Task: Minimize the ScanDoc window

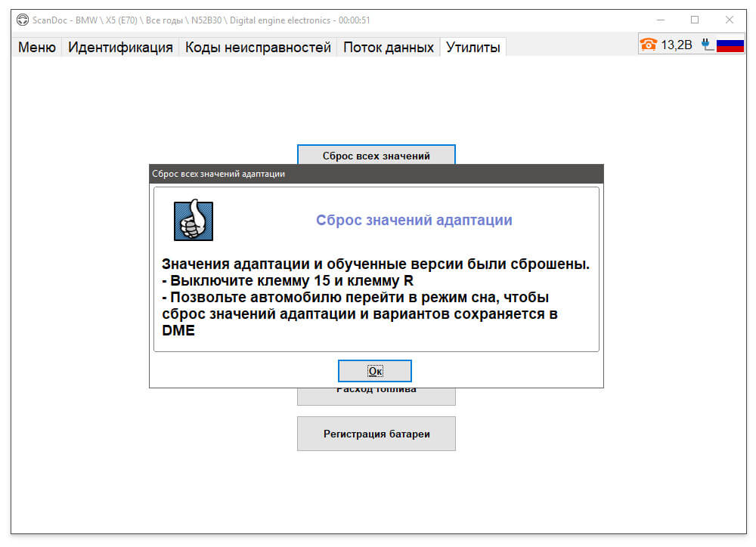Action: (x=661, y=20)
